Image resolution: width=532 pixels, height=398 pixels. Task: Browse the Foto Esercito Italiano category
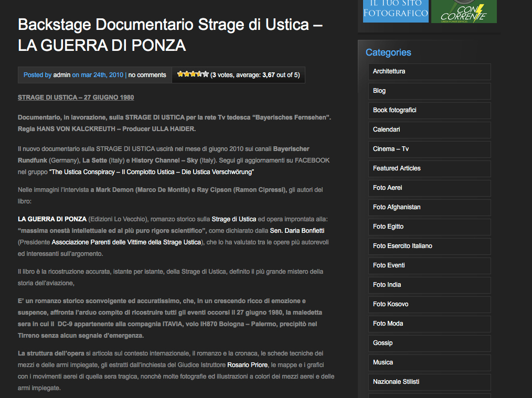402,246
